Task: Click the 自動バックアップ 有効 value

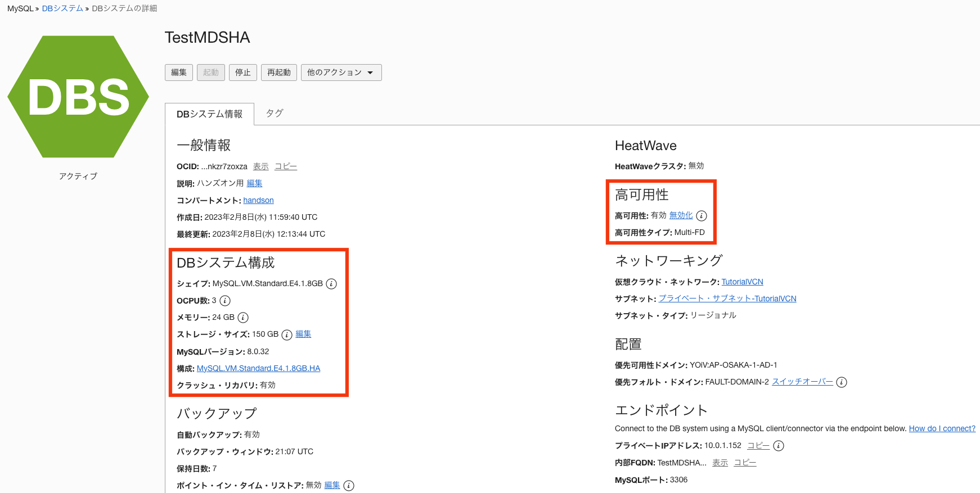Action: (252, 435)
